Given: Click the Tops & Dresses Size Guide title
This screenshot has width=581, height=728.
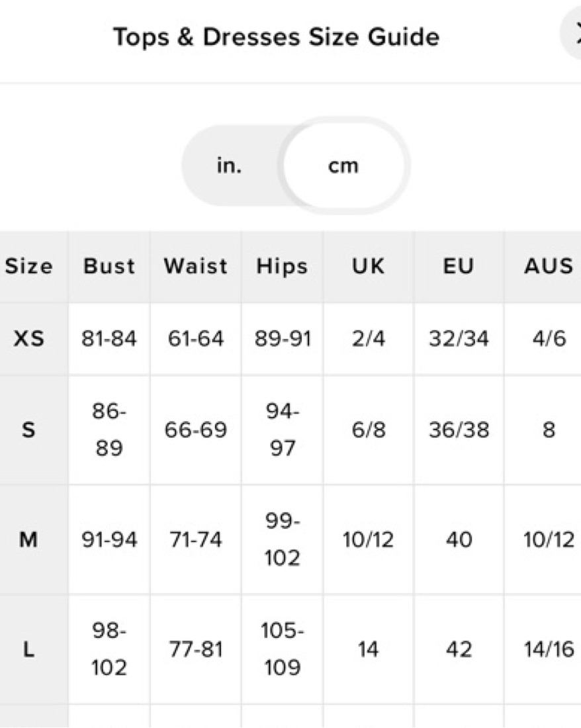Looking at the screenshot, I should tap(276, 37).
